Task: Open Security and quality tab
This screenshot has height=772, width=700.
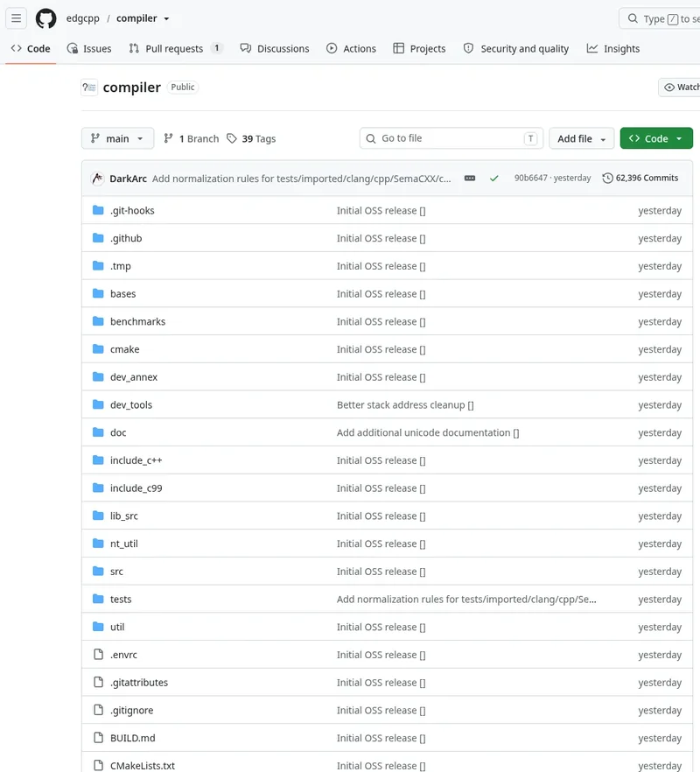Action: pos(516,49)
